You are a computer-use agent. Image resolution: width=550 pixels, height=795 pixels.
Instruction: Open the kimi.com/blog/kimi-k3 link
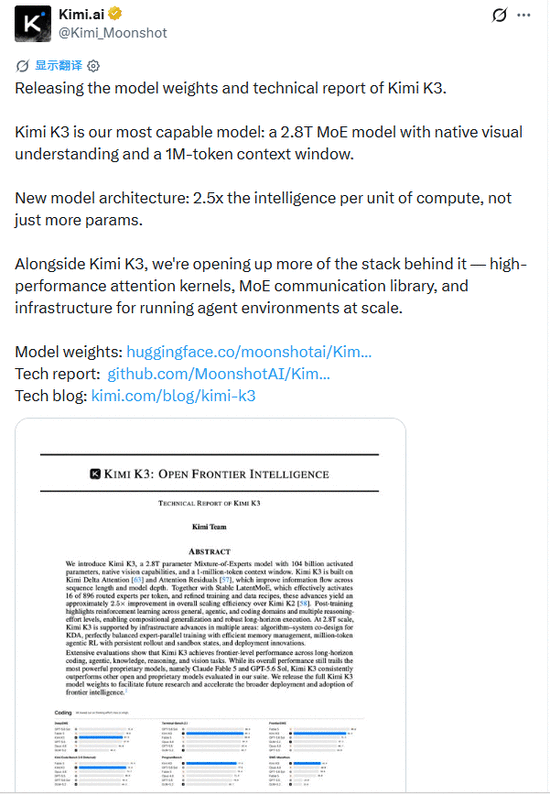pos(173,395)
